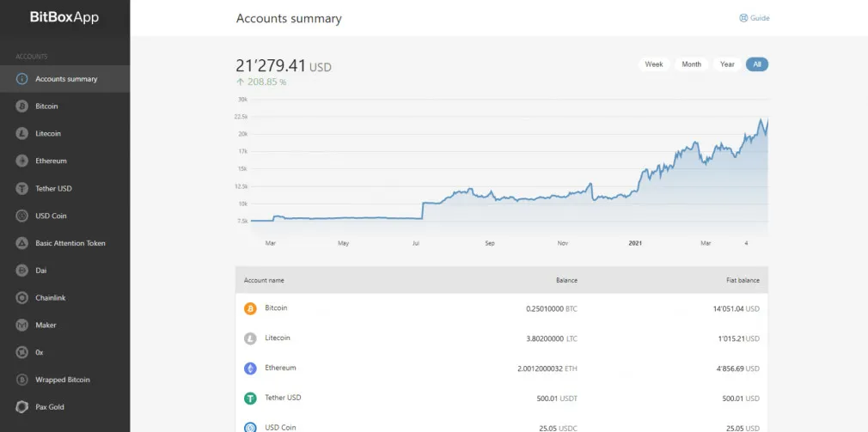Click the 0.25010000 BTC balance

552,309
